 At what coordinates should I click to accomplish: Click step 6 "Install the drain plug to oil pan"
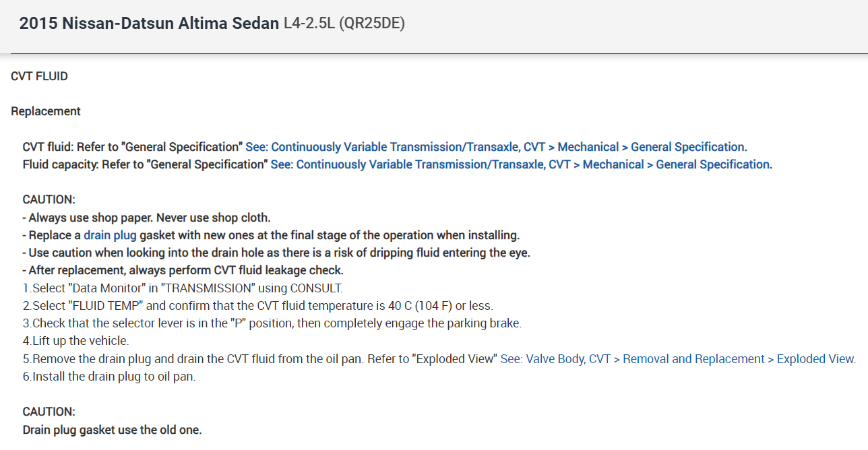(109, 377)
